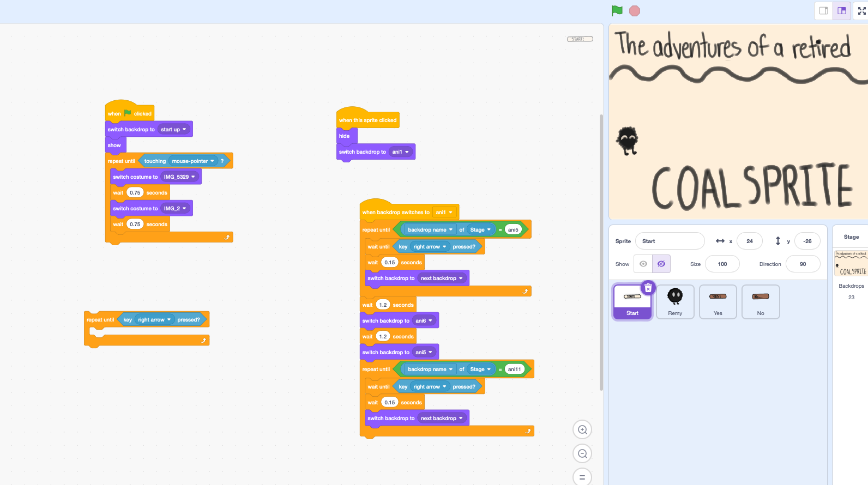
Task: Click the workspace vertical scrollbar
Action: [x=601, y=252]
